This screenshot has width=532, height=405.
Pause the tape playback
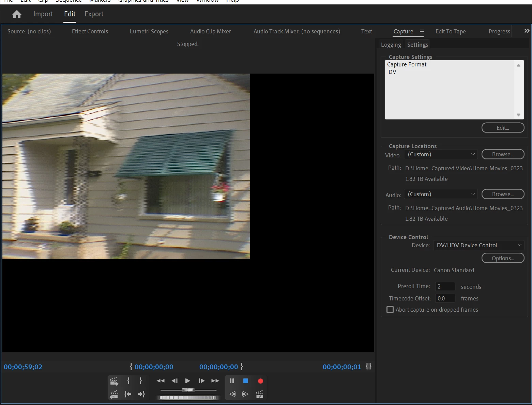[232, 381]
